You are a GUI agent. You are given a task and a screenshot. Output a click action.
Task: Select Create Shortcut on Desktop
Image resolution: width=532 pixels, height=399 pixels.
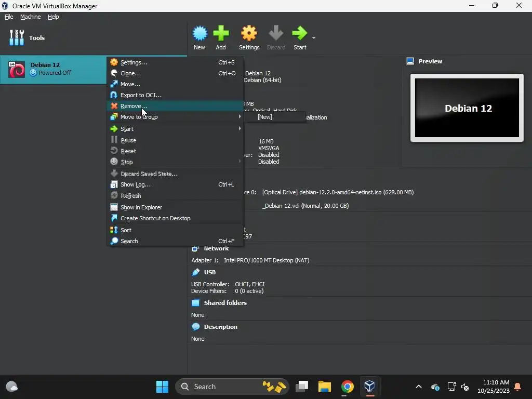(x=176, y=218)
